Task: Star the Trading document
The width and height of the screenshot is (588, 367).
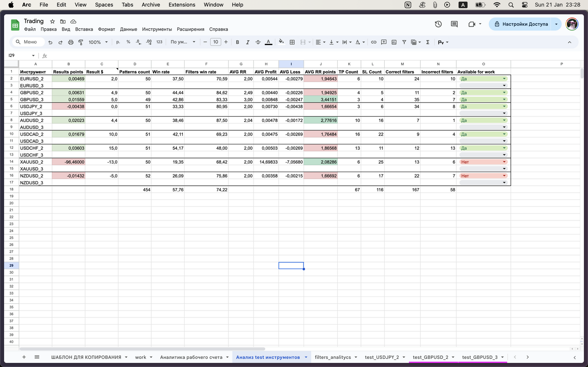Action: [x=52, y=21]
